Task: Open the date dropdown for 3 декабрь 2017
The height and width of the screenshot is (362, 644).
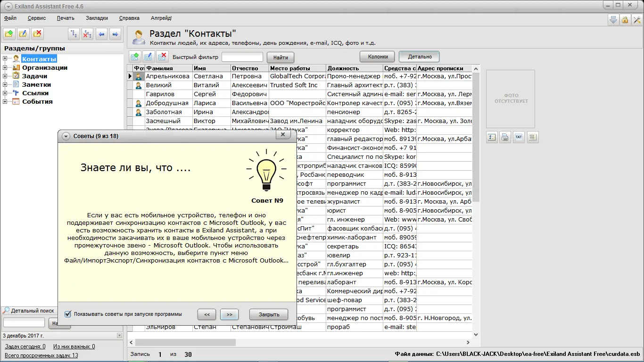Action: tap(119, 336)
